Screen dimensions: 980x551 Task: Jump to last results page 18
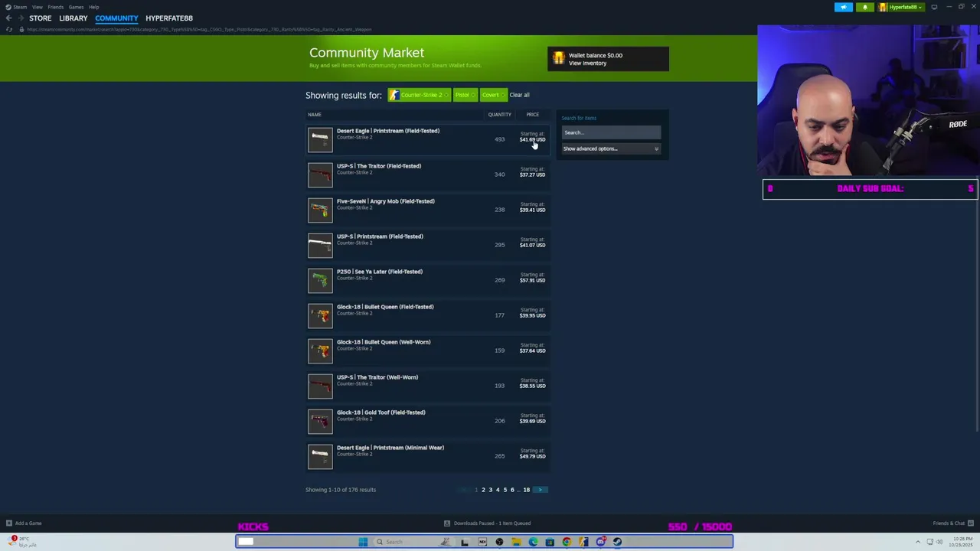click(x=526, y=490)
